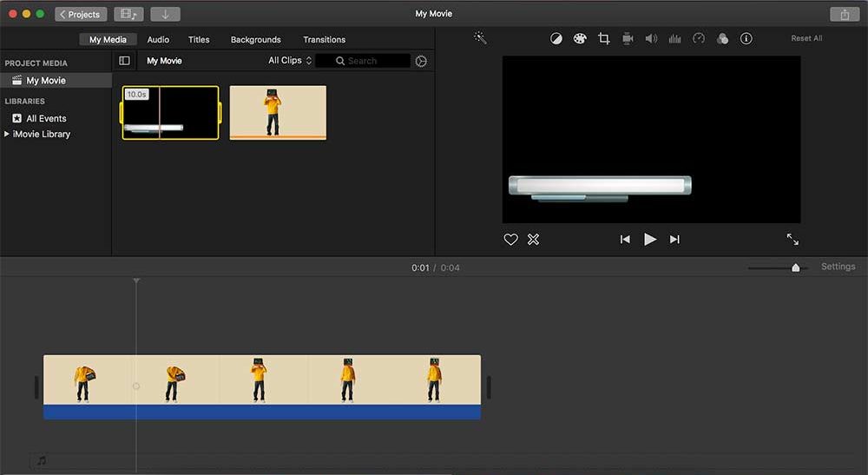Show Clip Information

click(x=746, y=38)
